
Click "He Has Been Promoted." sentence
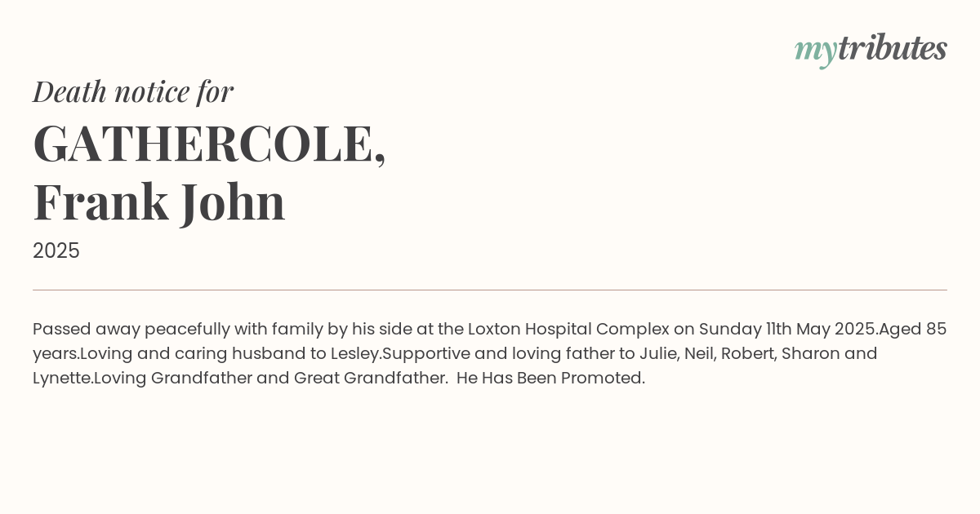point(551,379)
